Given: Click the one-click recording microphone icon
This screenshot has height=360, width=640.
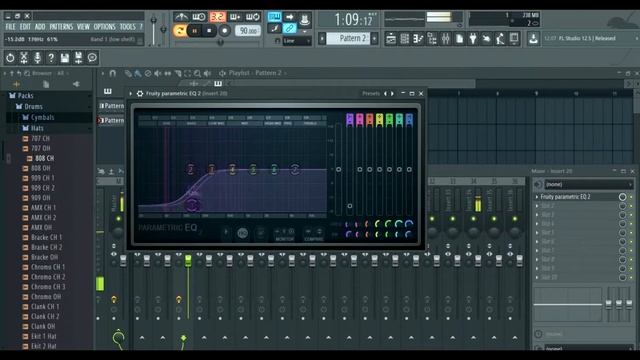Looking at the screenshot, I should pyautogui.click(x=38, y=58).
